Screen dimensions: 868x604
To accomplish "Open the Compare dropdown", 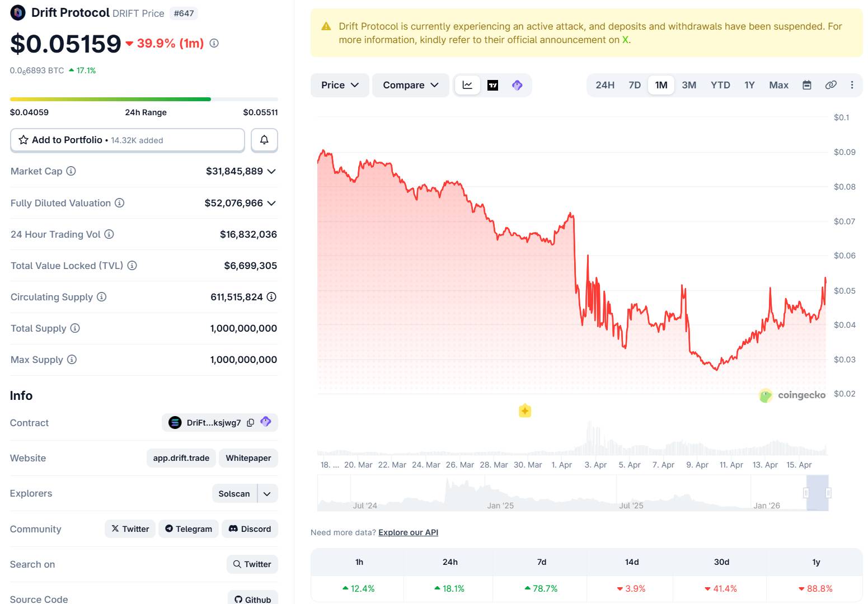I will 410,85.
